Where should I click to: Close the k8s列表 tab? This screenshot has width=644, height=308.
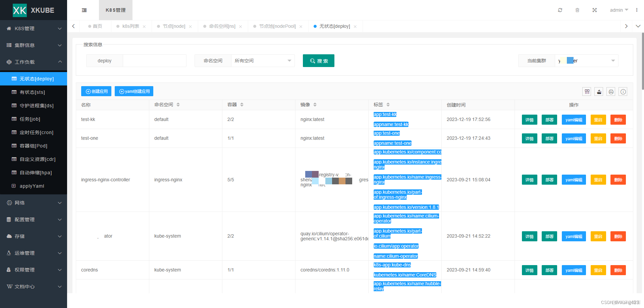coord(144,26)
